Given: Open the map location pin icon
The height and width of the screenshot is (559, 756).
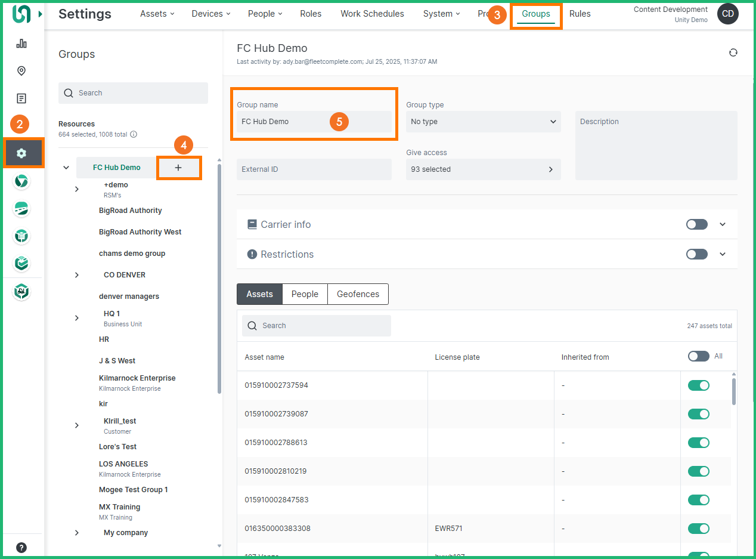Looking at the screenshot, I should (21, 71).
